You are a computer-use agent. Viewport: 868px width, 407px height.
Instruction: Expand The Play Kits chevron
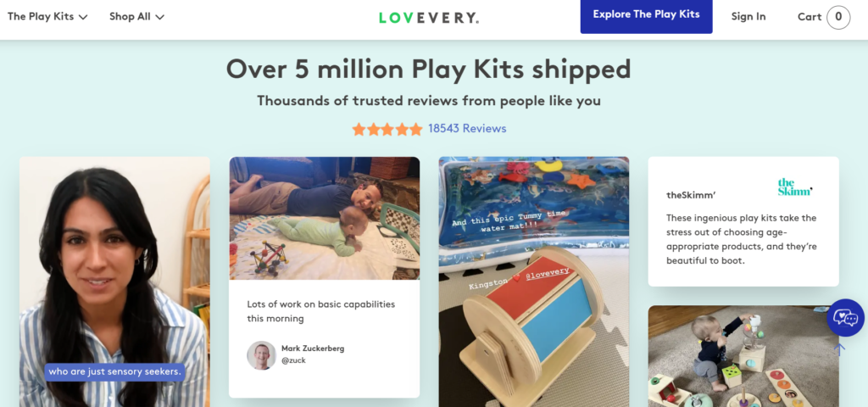tap(83, 17)
